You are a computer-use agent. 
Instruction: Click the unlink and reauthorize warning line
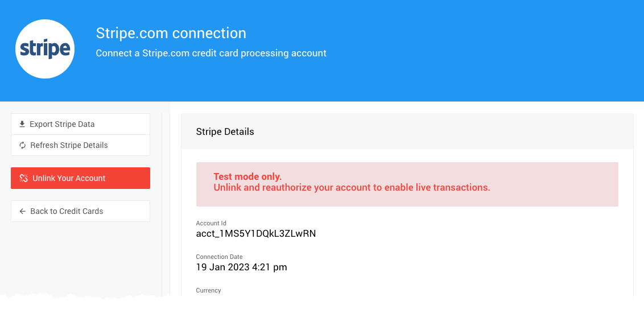pyautogui.click(x=352, y=187)
